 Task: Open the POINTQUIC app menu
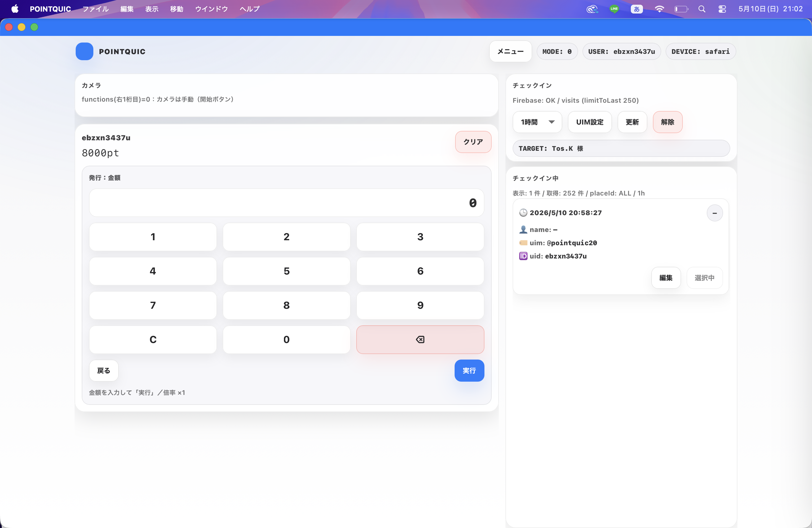pos(51,9)
